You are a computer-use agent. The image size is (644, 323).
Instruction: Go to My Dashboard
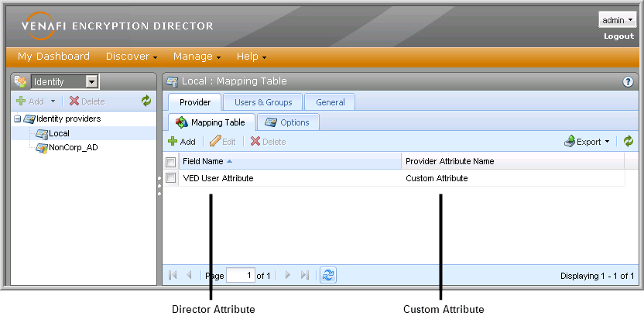pyautogui.click(x=53, y=57)
